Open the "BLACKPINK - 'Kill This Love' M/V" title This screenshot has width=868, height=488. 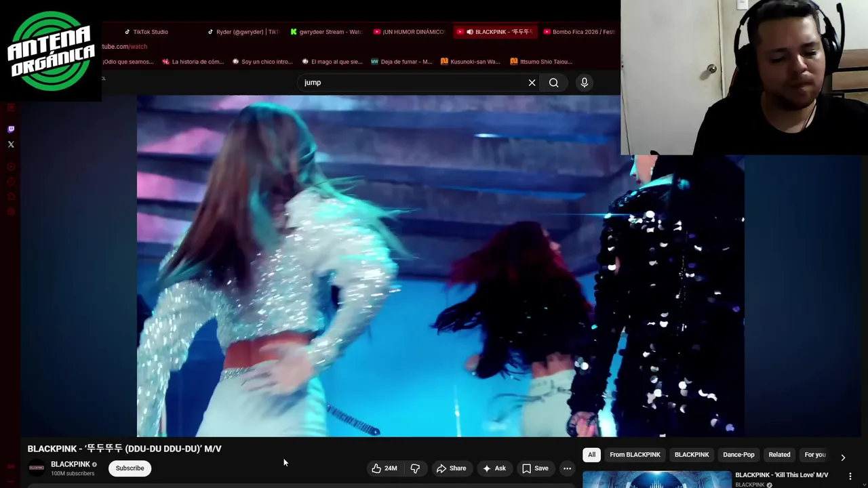781,475
